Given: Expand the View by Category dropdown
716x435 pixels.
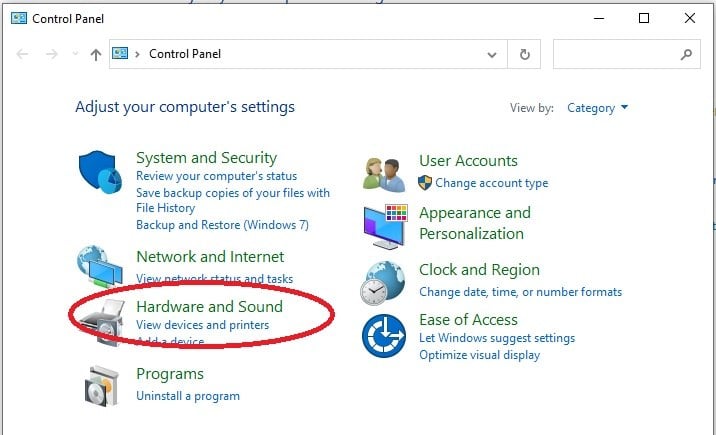Looking at the screenshot, I should [598, 108].
